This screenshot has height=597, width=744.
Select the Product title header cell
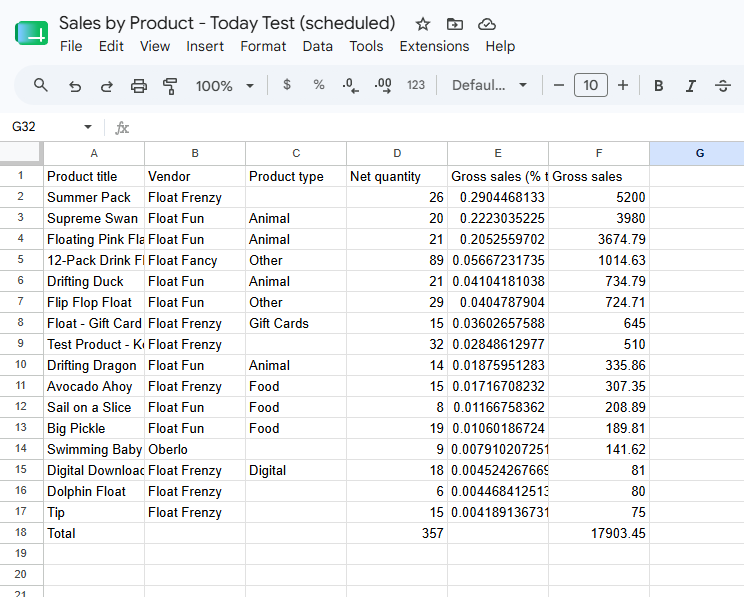tap(94, 176)
